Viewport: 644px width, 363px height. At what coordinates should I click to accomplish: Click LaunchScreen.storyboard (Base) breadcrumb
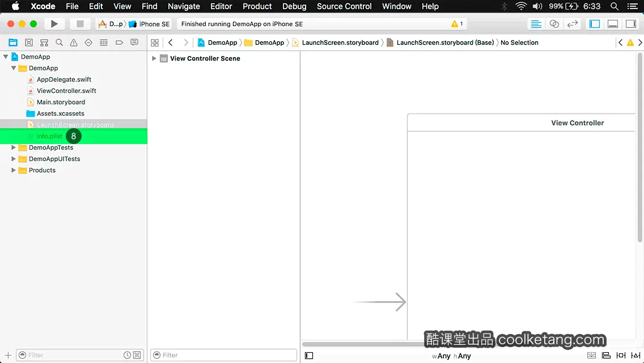[x=440, y=43]
